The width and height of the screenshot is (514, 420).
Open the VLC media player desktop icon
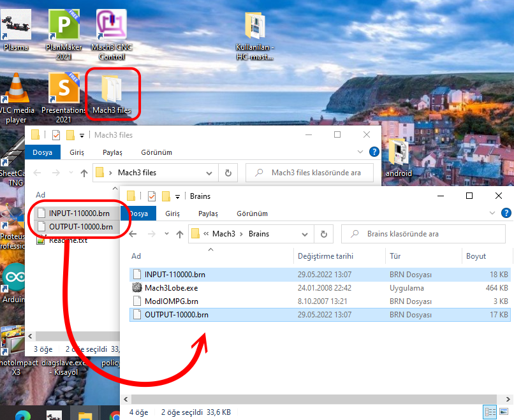pos(16,91)
